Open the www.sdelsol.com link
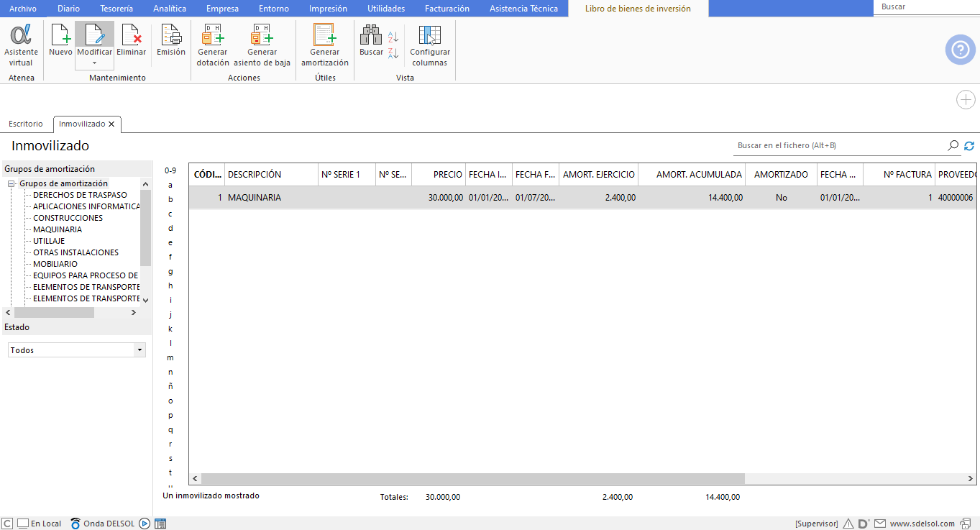 point(922,524)
